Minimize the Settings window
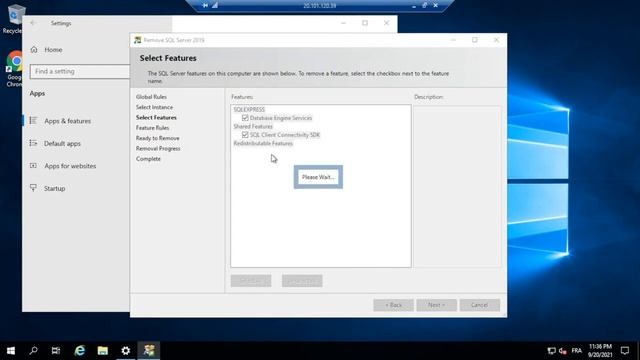 click(x=343, y=23)
